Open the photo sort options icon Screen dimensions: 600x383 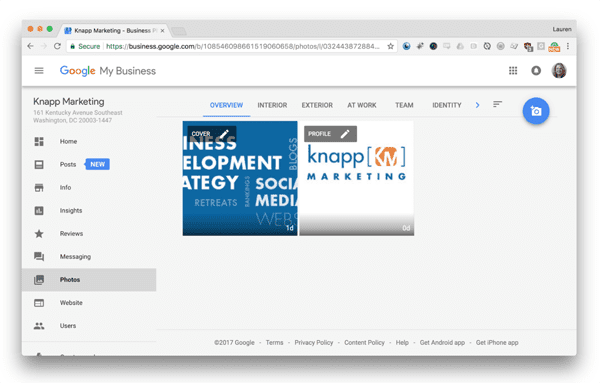click(x=497, y=104)
